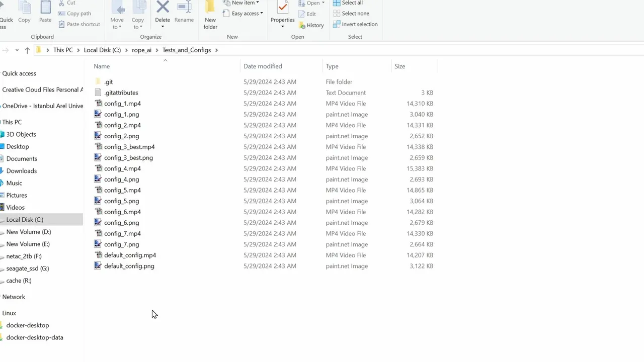Select the config_4.png file icon
644x362 pixels.
pyautogui.click(x=98, y=179)
